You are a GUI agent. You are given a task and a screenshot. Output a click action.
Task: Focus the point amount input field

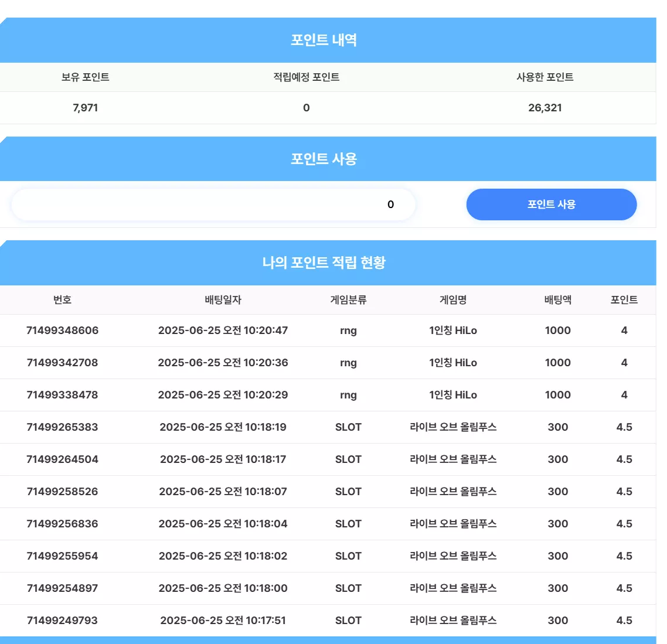[x=213, y=205]
